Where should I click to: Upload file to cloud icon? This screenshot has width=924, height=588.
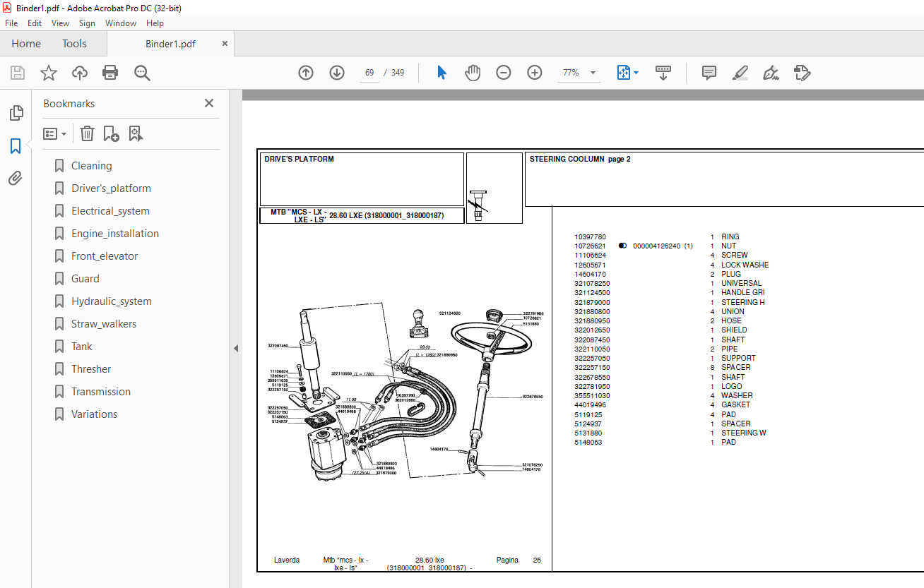80,73
